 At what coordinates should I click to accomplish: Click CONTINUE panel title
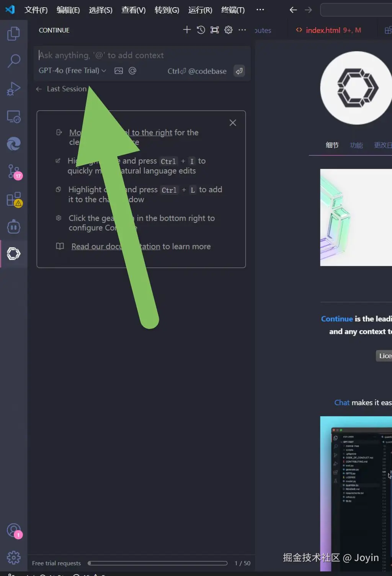point(54,30)
